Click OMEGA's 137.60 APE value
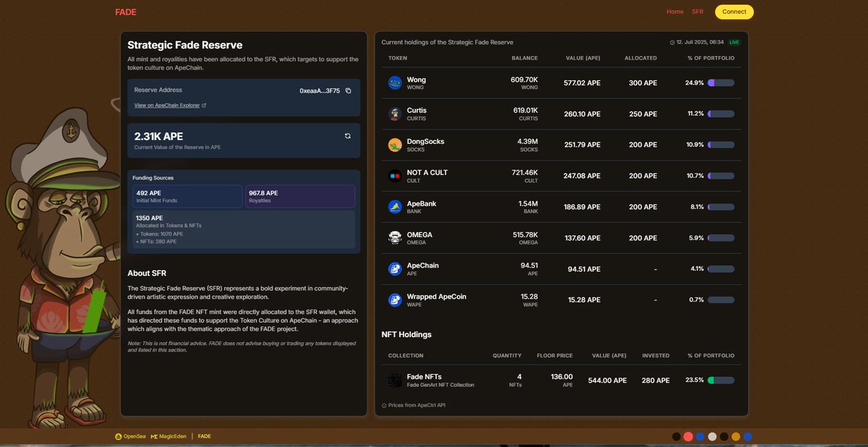Image resolution: width=868 pixels, height=447 pixels. click(x=582, y=238)
